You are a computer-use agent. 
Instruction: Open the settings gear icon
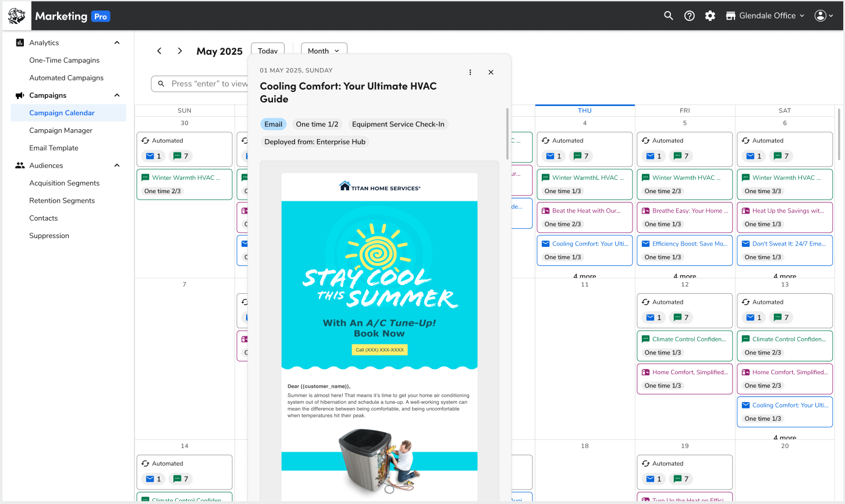click(710, 16)
